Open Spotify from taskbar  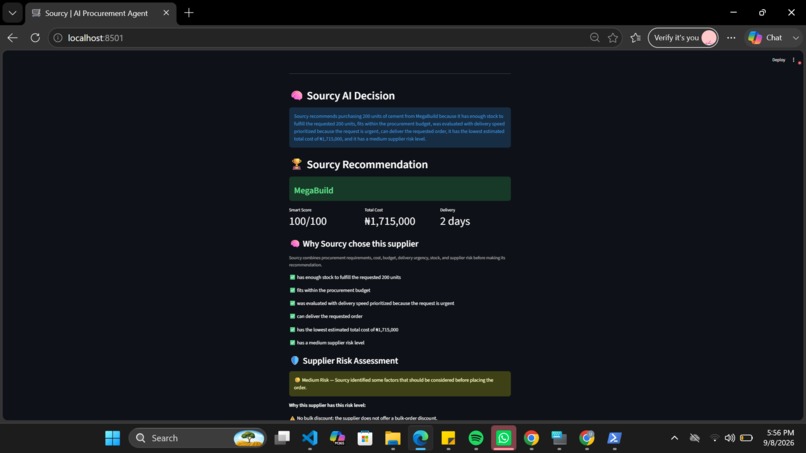(476, 438)
